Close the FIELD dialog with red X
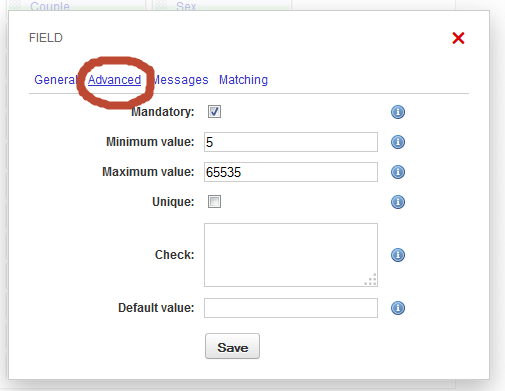This screenshot has width=505, height=391. click(x=458, y=38)
